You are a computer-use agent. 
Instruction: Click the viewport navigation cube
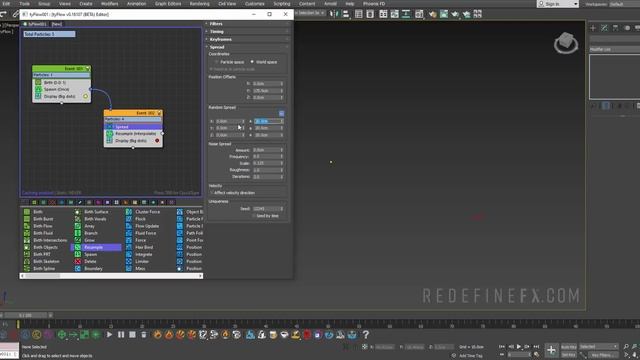click(566, 42)
